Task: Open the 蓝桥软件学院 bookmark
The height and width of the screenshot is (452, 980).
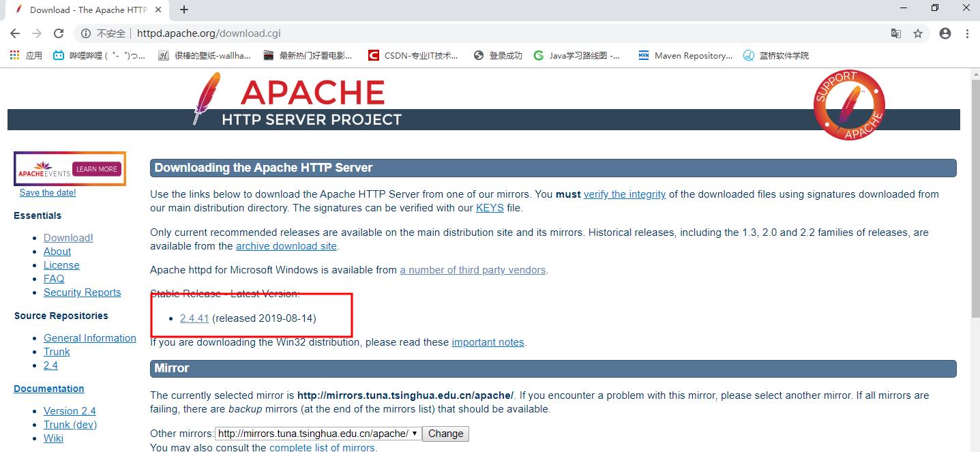Action: [776, 55]
